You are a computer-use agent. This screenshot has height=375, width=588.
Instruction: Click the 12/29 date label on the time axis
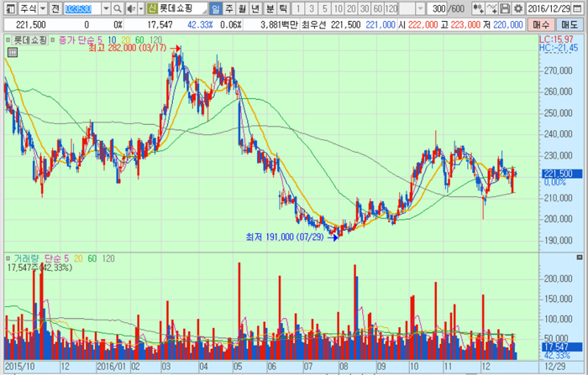(554, 367)
